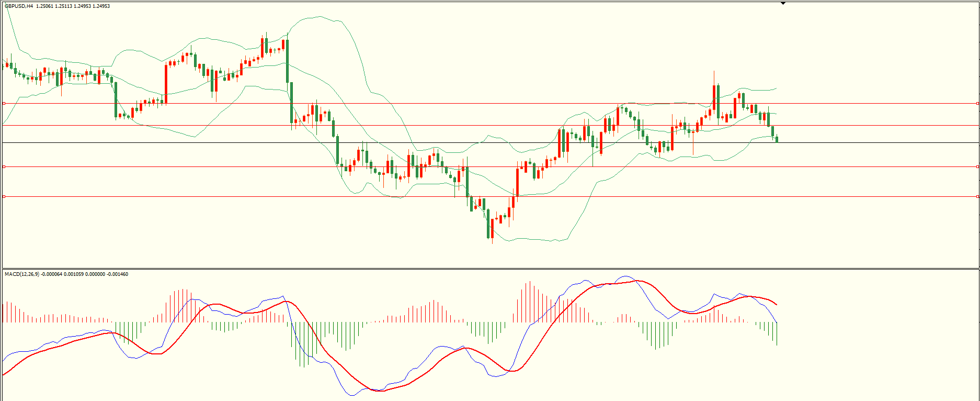Click the OHLC price values in chart header
This screenshot has height=401, width=980.
pos(73,6)
